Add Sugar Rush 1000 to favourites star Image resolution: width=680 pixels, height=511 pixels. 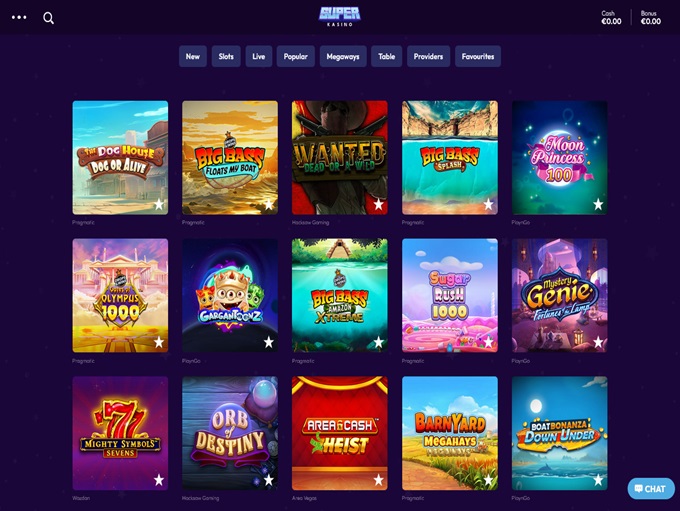(489, 342)
